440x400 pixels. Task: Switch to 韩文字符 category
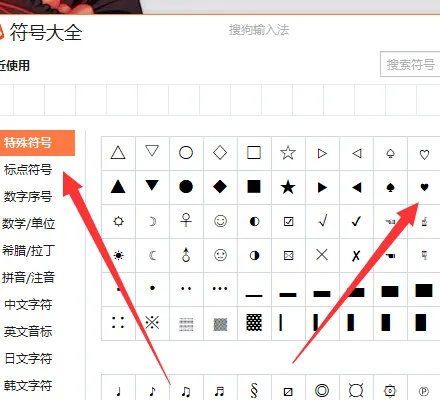pyautogui.click(x=28, y=386)
